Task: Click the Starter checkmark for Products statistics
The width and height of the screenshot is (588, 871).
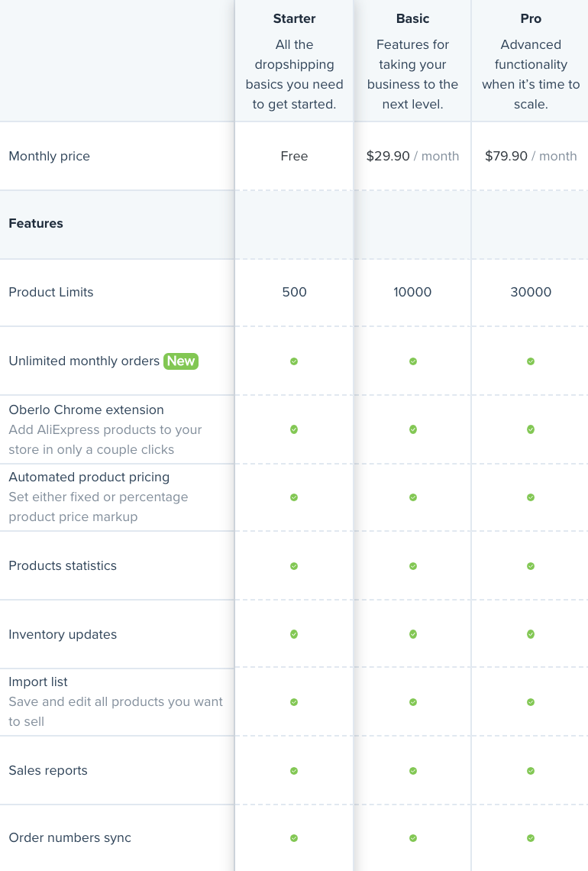Action: (294, 566)
